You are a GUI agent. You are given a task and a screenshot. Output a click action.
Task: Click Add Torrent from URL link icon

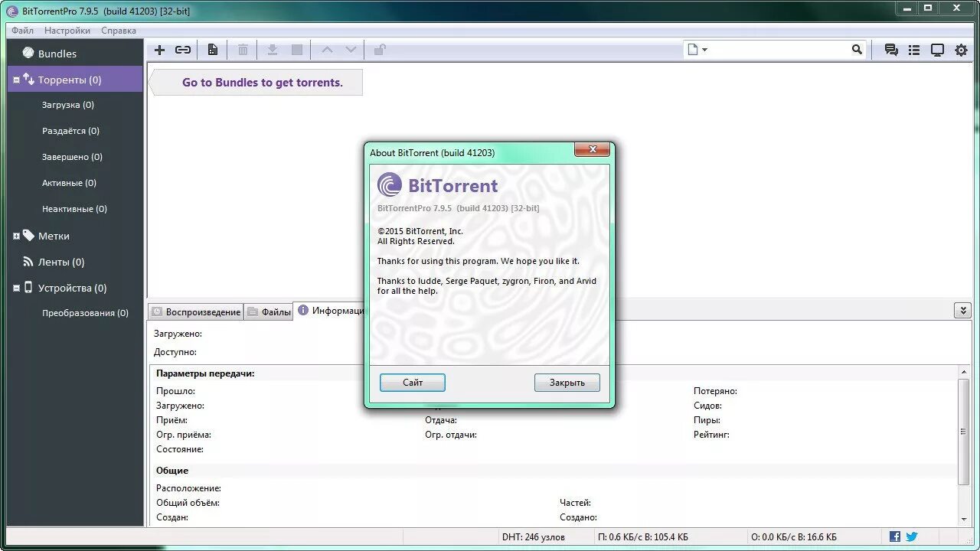tap(183, 50)
